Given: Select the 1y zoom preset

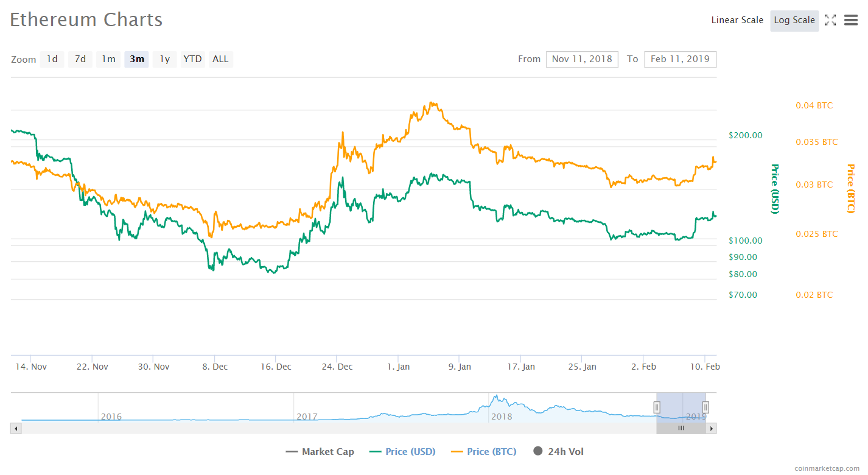Looking at the screenshot, I should click(164, 59).
